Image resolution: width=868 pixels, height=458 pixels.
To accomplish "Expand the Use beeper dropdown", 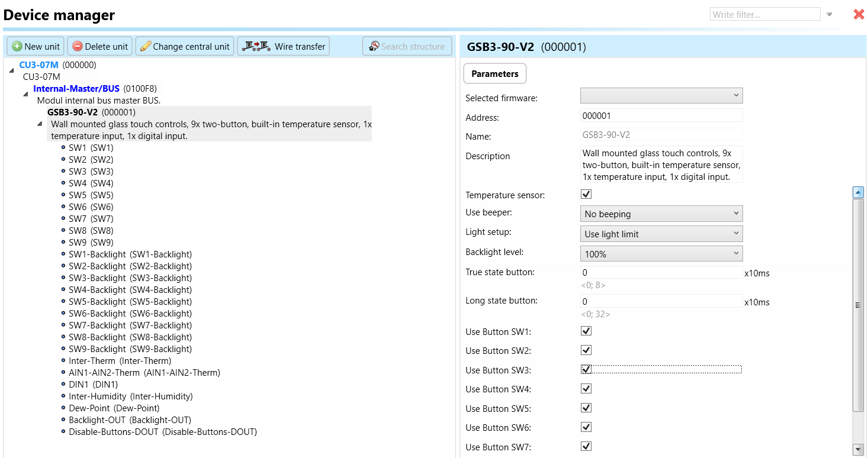I will click(661, 214).
